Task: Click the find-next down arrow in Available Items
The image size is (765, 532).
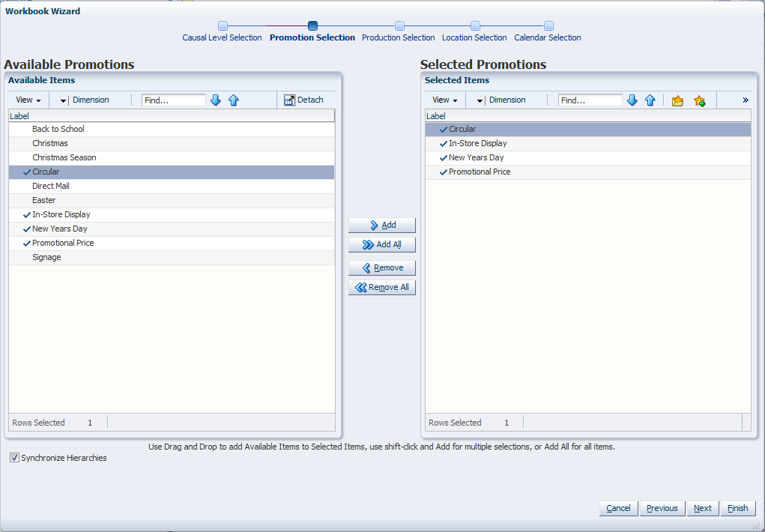Action: [215, 100]
